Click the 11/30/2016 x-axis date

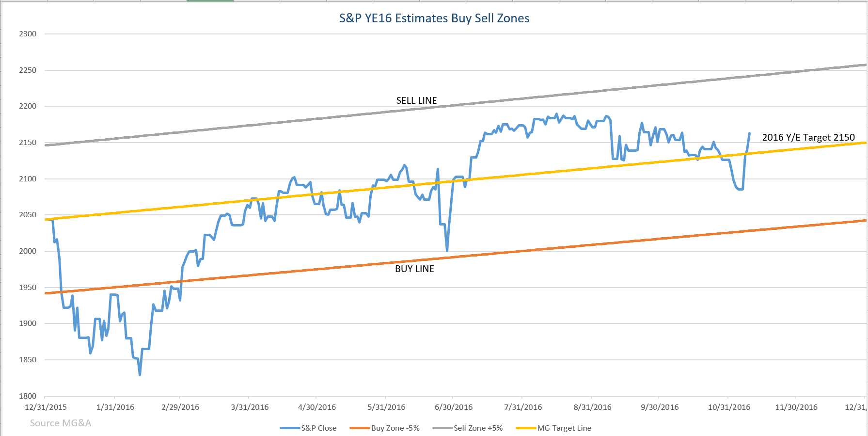796,407
